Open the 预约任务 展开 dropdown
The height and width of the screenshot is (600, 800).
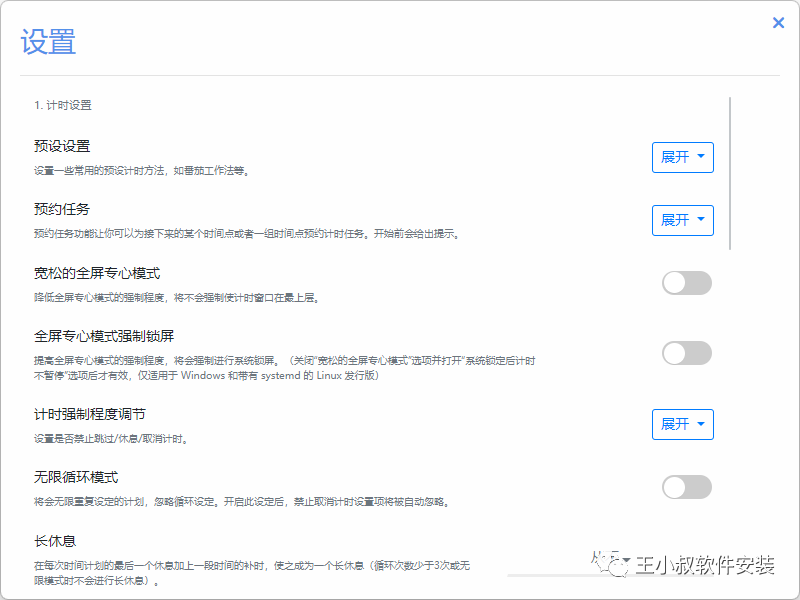(x=682, y=220)
